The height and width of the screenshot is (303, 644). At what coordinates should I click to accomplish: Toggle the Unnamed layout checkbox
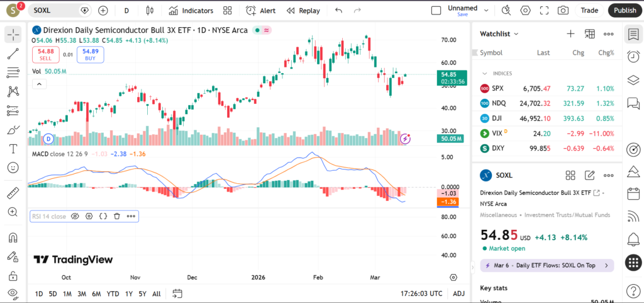coord(436,11)
